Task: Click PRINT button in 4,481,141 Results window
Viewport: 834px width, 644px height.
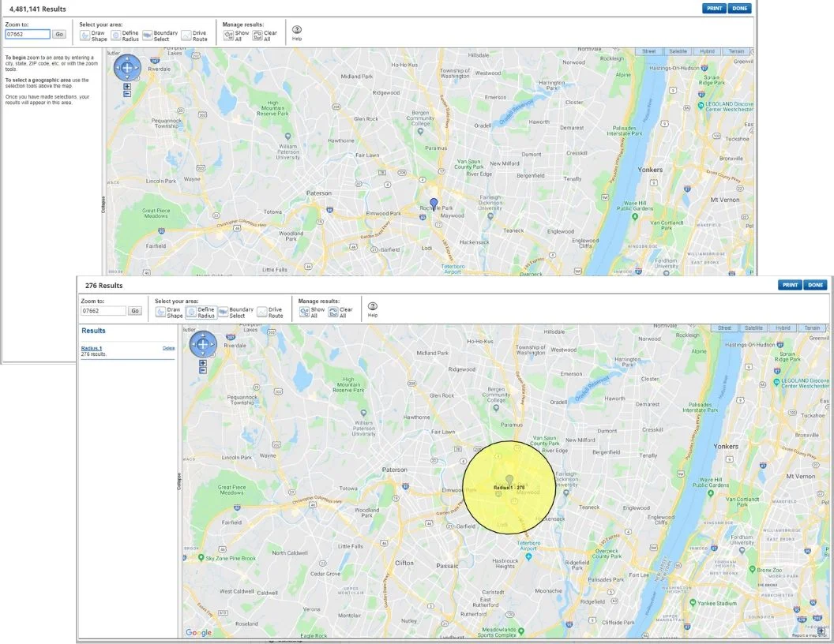Action: coord(714,9)
